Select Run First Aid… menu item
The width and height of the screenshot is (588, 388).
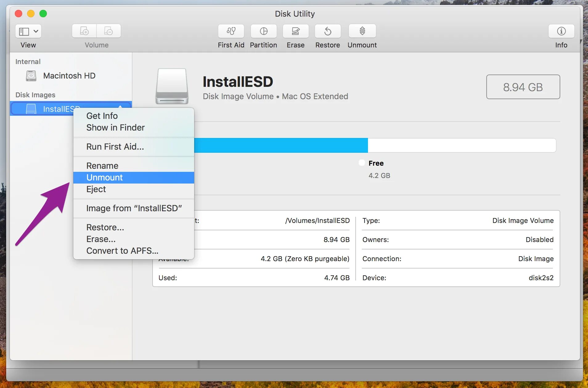click(134, 147)
